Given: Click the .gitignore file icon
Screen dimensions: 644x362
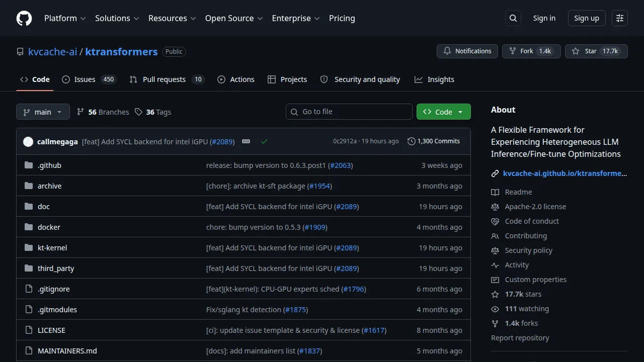Looking at the screenshot, I should [x=29, y=289].
